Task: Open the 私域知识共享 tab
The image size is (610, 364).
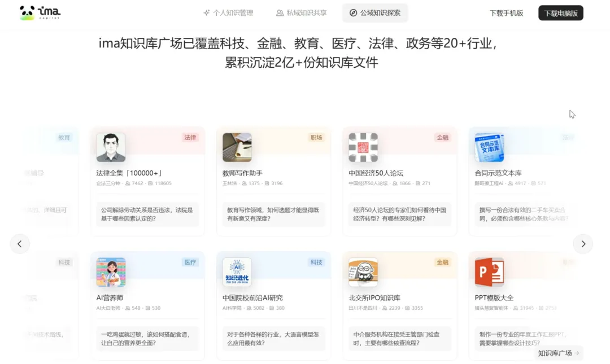Action: tap(302, 13)
